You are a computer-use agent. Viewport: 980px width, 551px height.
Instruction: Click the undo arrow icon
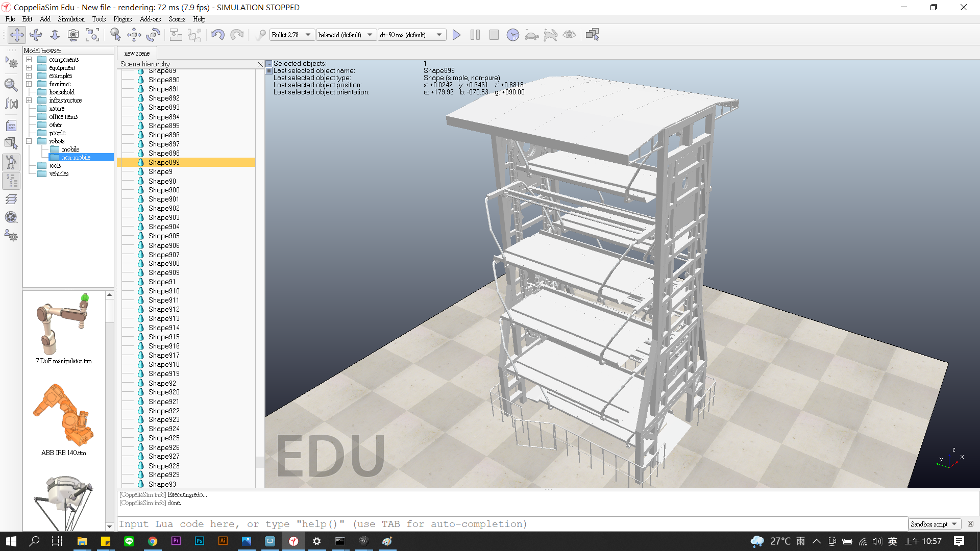tap(218, 35)
